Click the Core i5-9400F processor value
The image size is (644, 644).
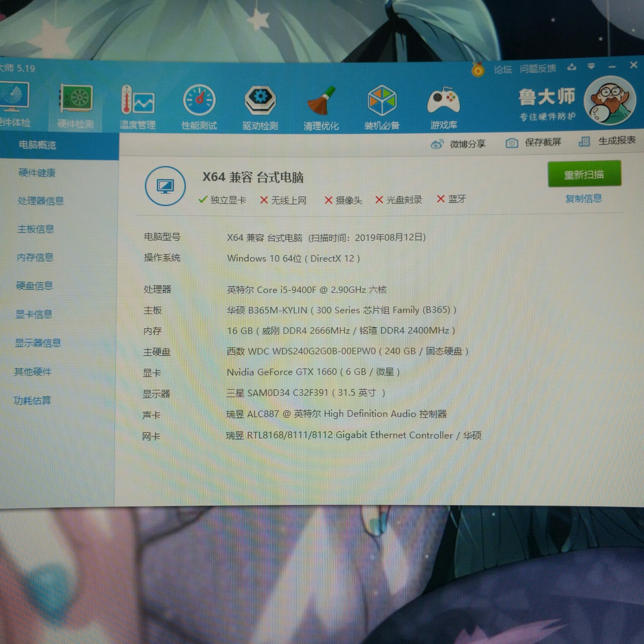pos(307,289)
